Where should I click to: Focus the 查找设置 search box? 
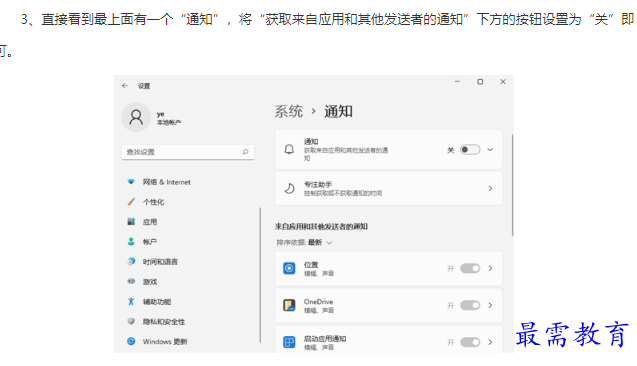(x=188, y=152)
